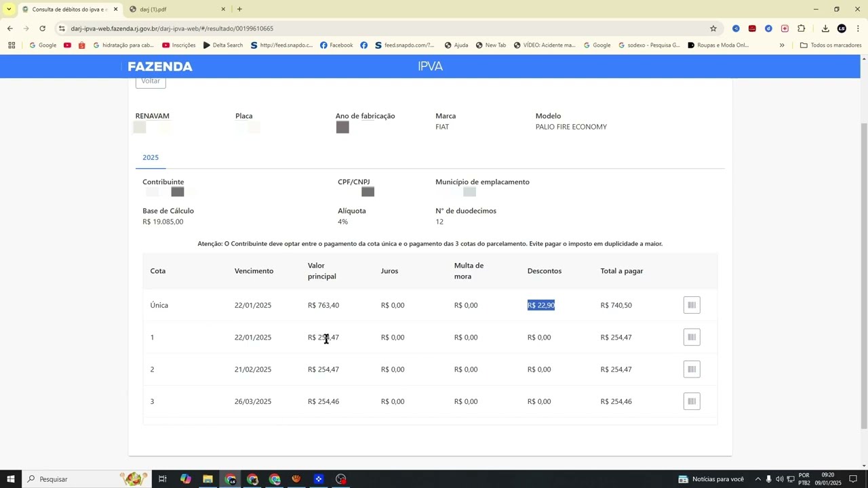Viewport: 868px width, 488px height.
Task: Select the 2025 year tab
Action: coord(151,157)
